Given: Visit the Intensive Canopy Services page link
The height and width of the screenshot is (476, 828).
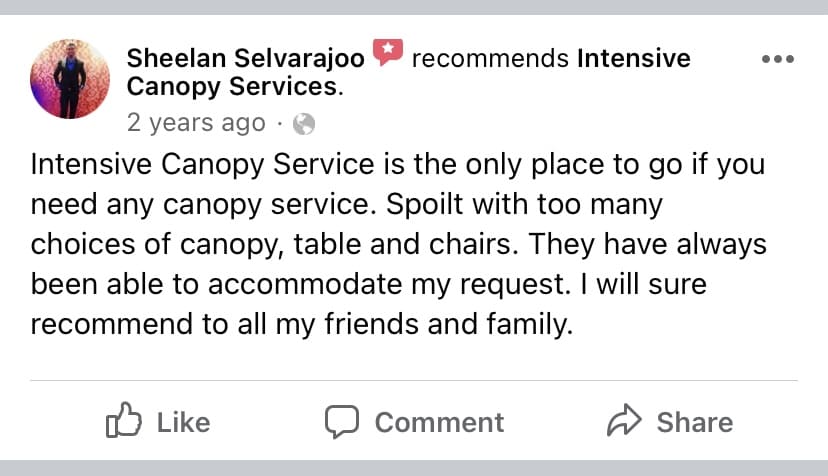Looking at the screenshot, I should [634, 59].
